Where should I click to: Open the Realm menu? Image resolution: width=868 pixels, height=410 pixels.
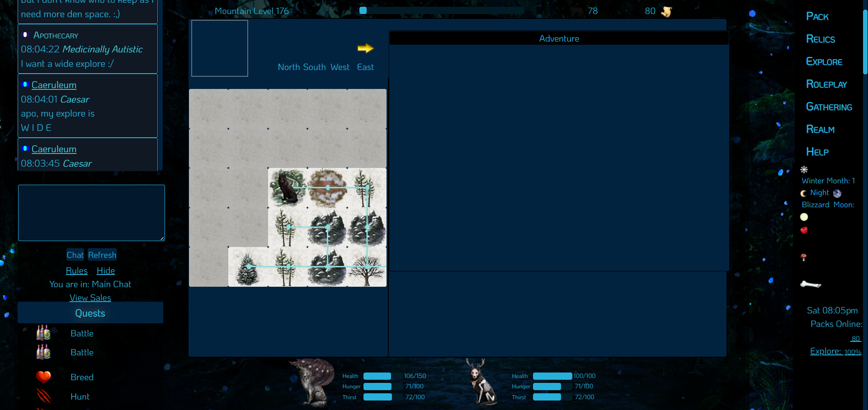820,130
